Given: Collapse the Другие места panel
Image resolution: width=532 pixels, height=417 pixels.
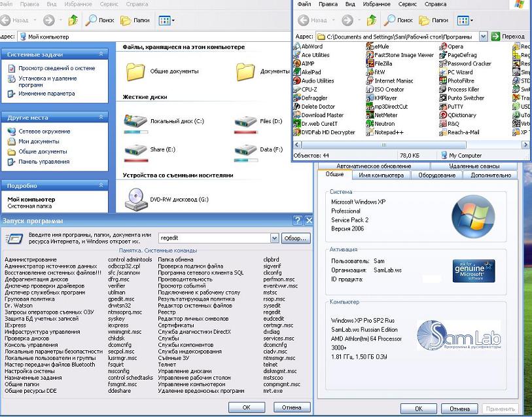Looking at the screenshot, I should pyautogui.click(x=101, y=117).
